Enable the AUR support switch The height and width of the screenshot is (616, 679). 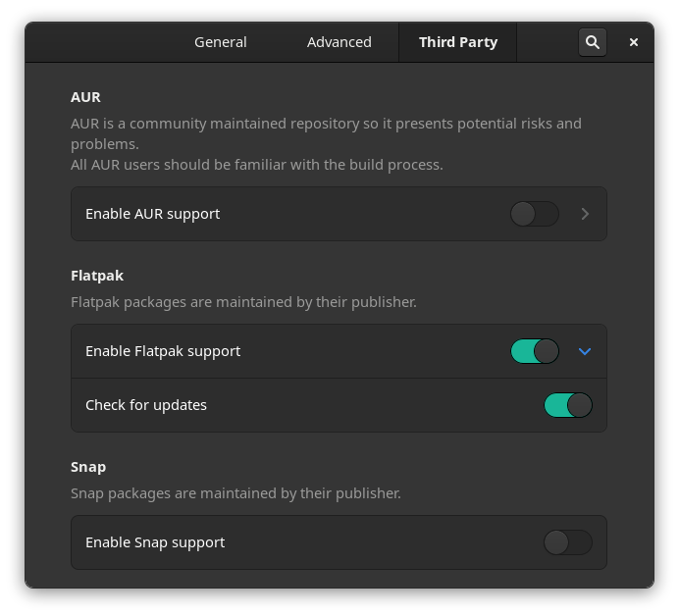pos(535,214)
